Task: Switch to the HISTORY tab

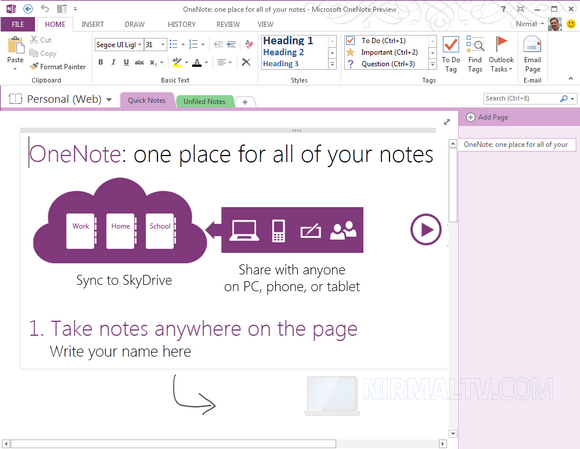Action: (x=181, y=24)
